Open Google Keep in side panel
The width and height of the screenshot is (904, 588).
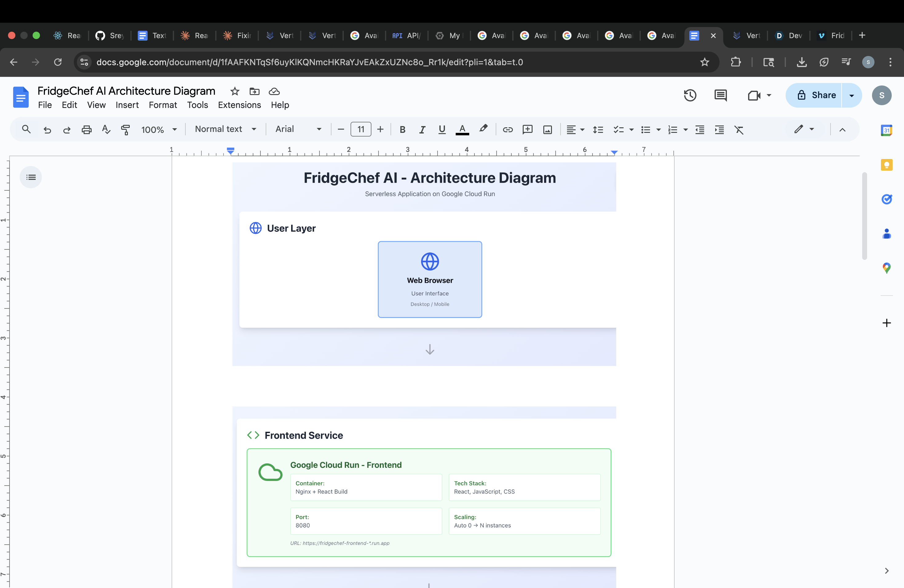coord(886,165)
